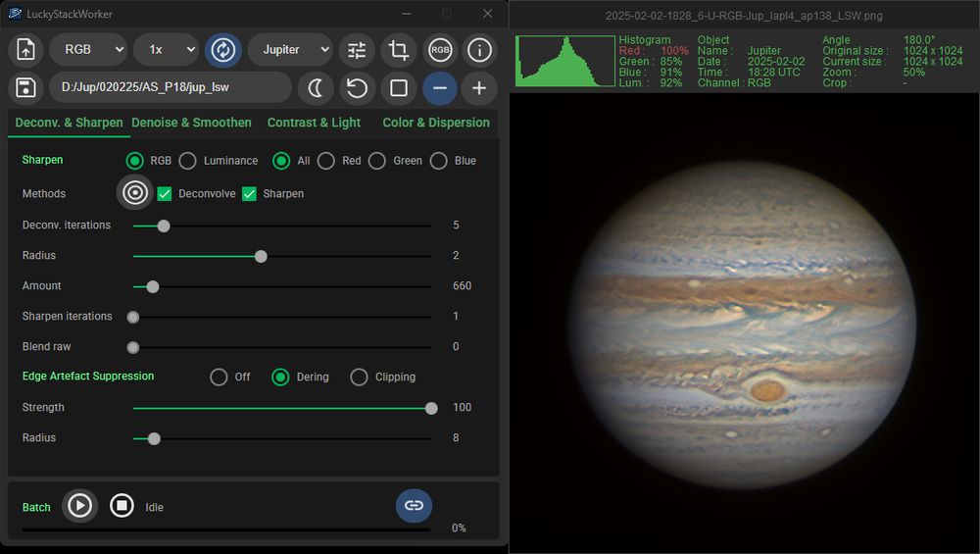Image resolution: width=980 pixels, height=554 pixels.
Task: Start batch with the play icon
Action: point(79,505)
